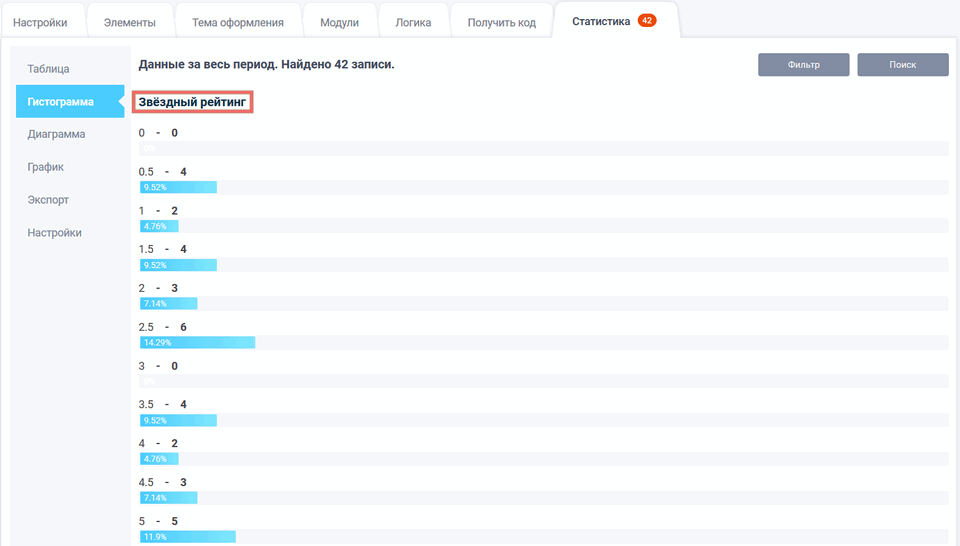Open the Получить код tab

point(501,22)
